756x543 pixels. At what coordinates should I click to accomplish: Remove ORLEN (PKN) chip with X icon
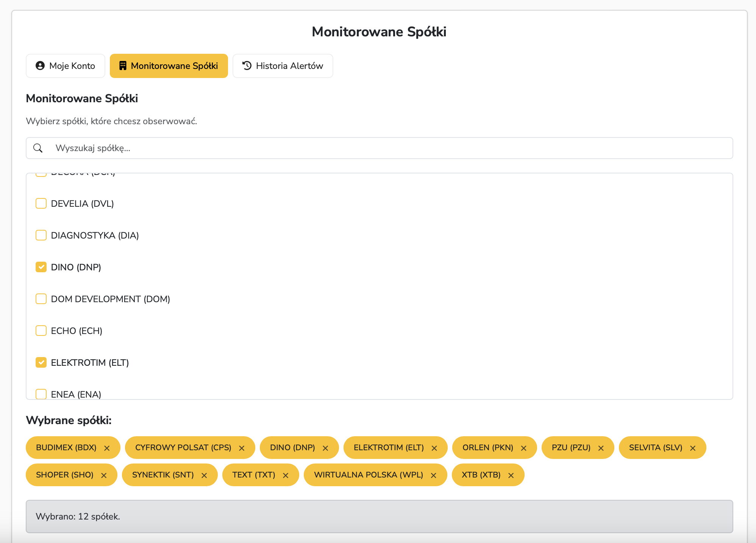coord(524,448)
